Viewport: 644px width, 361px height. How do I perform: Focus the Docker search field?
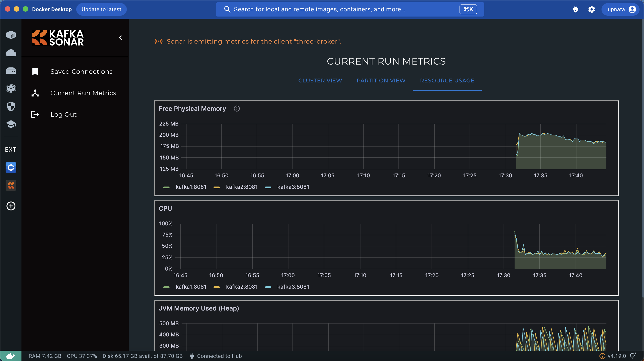click(350, 9)
